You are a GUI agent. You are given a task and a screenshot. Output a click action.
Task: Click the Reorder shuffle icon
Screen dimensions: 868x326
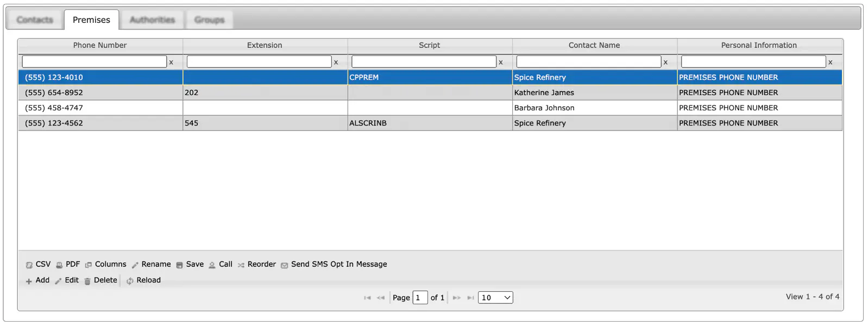coord(241,265)
